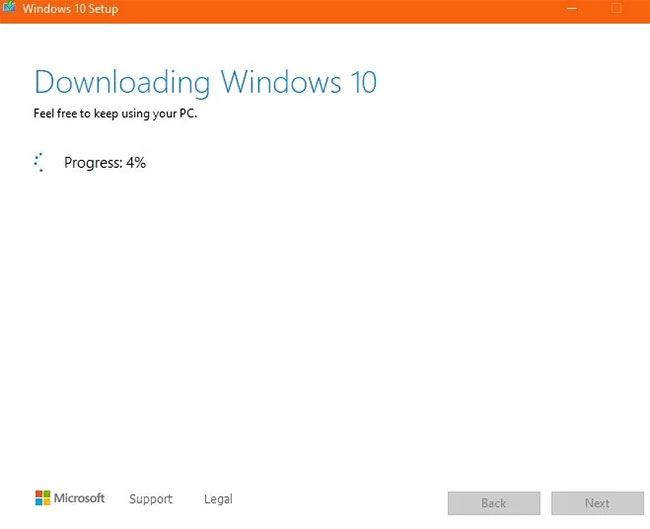
Task: Click the greyed-out Next button
Action: pyautogui.click(x=597, y=503)
